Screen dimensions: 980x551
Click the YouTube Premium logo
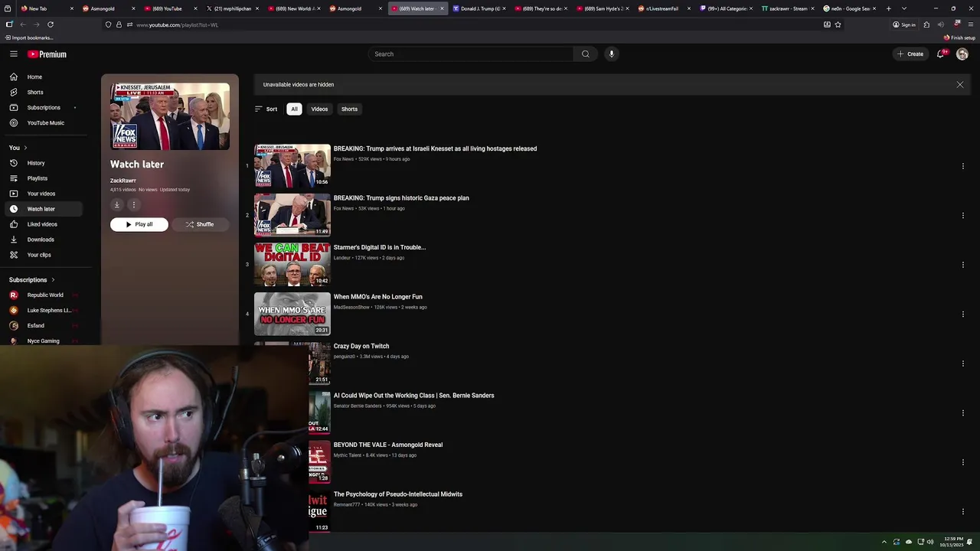[47, 54]
